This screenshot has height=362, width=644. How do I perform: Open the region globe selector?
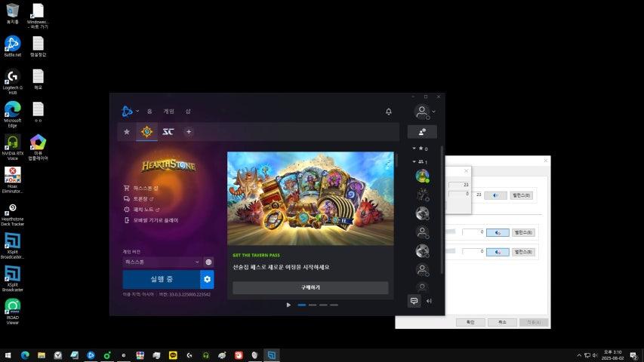[x=208, y=262]
